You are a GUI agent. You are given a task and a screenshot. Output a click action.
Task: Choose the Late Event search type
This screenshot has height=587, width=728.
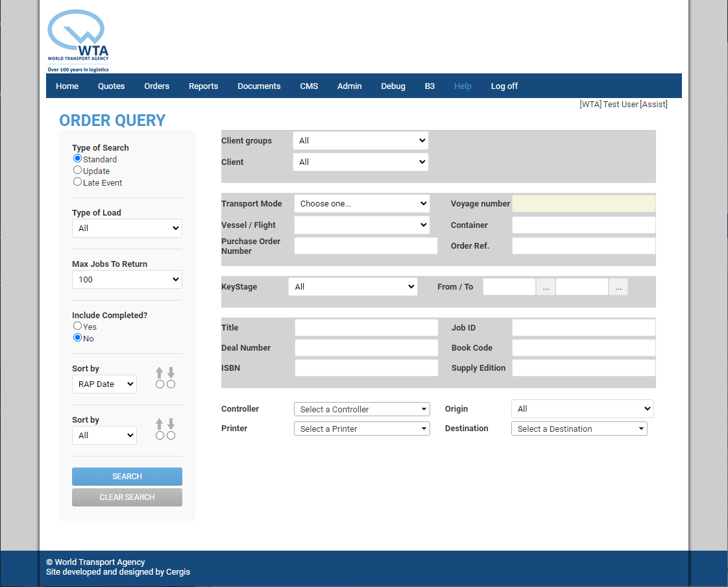[78, 182]
